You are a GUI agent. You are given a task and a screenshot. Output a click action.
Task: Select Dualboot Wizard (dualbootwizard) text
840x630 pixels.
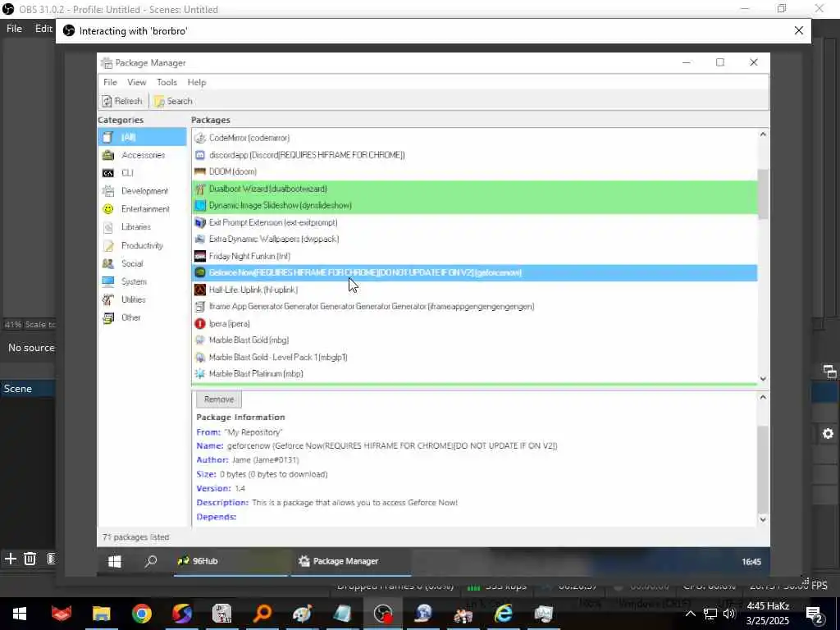point(268,189)
